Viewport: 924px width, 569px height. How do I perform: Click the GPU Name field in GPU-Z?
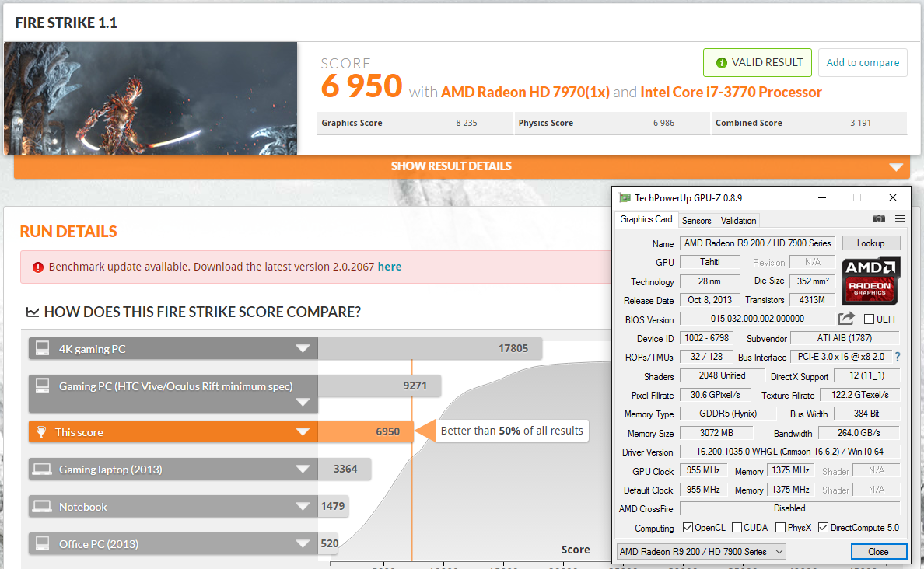pyautogui.click(x=758, y=243)
